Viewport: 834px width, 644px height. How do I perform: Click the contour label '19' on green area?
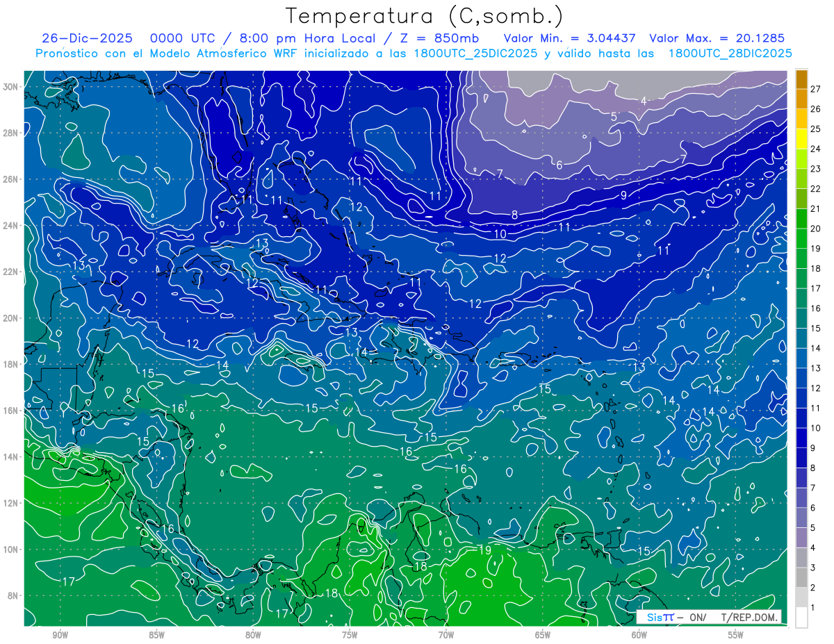(485, 550)
